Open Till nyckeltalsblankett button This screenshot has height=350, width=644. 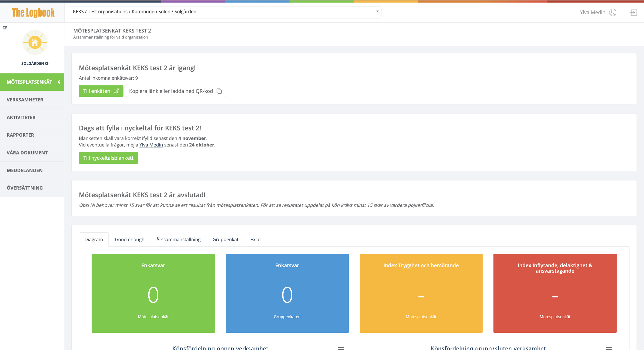point(108,158)
